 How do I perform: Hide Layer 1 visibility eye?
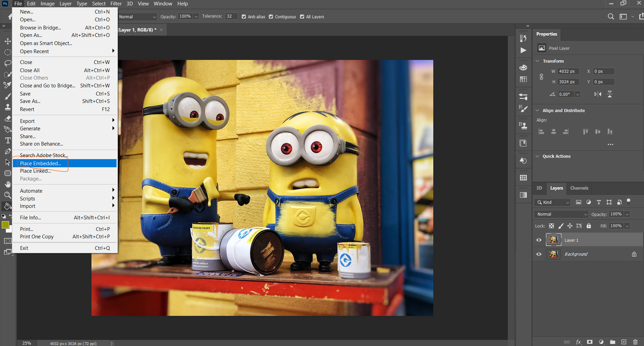click(x=539, y=240)
